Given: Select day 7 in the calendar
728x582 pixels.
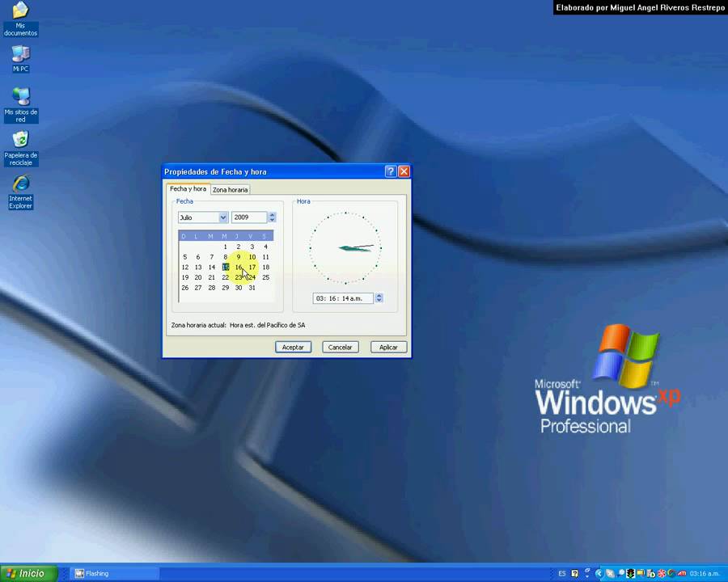Looking at the screenshot, I should 212,257.
